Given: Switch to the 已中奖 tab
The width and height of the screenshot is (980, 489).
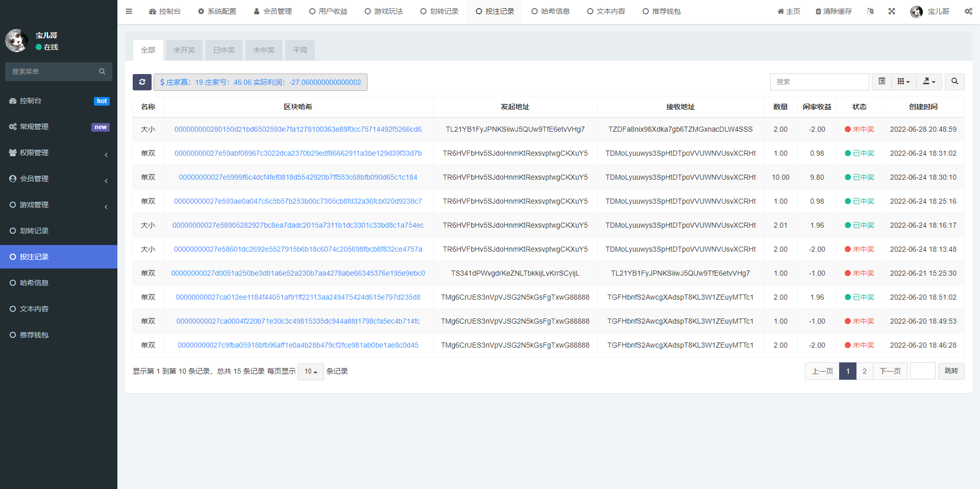Looking at the screenshot, I should click(x=224, y=50).
